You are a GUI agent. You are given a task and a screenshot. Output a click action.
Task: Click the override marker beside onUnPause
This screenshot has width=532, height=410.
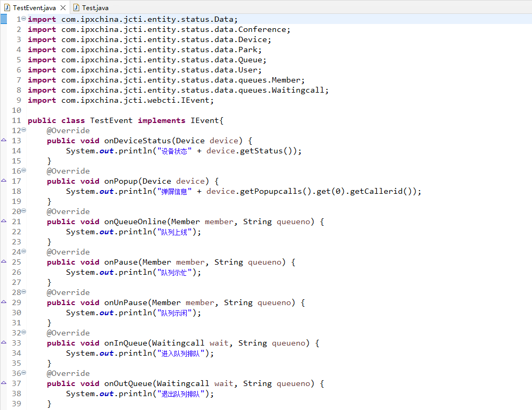point(4,302)
